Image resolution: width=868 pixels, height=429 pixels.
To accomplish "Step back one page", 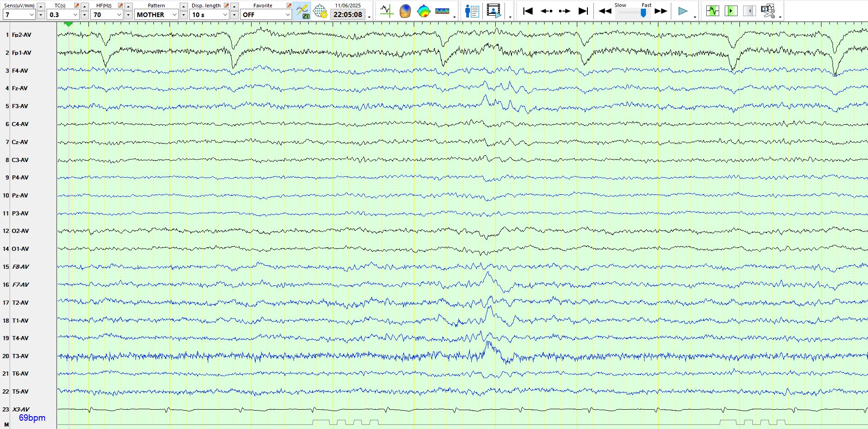I will tap(546, 11).
